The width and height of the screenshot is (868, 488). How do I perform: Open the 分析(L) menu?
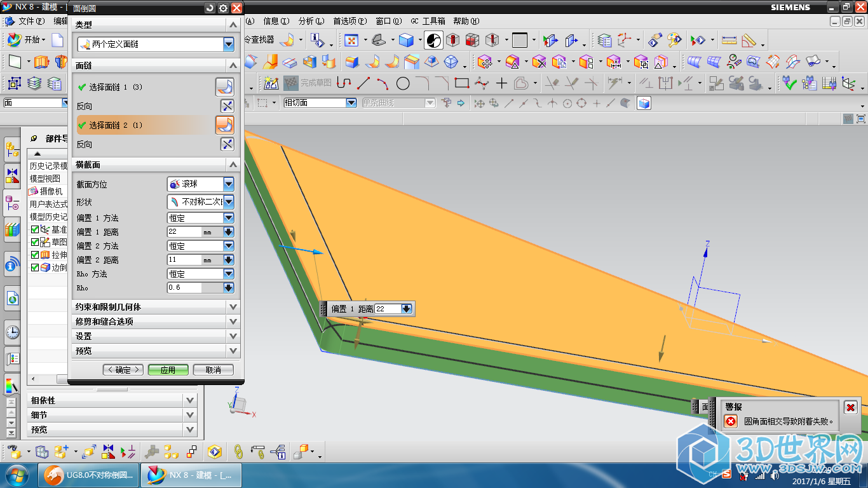pyautogui.click(x=311, y=21)
